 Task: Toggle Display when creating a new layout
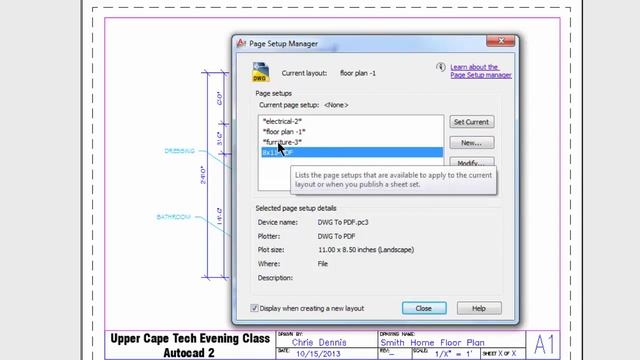tap(254, 308)
